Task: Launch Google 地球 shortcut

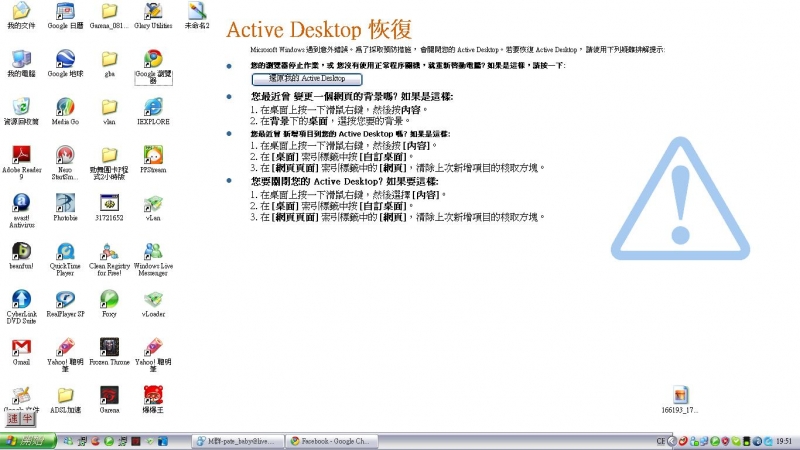Action: pos(65,64)
